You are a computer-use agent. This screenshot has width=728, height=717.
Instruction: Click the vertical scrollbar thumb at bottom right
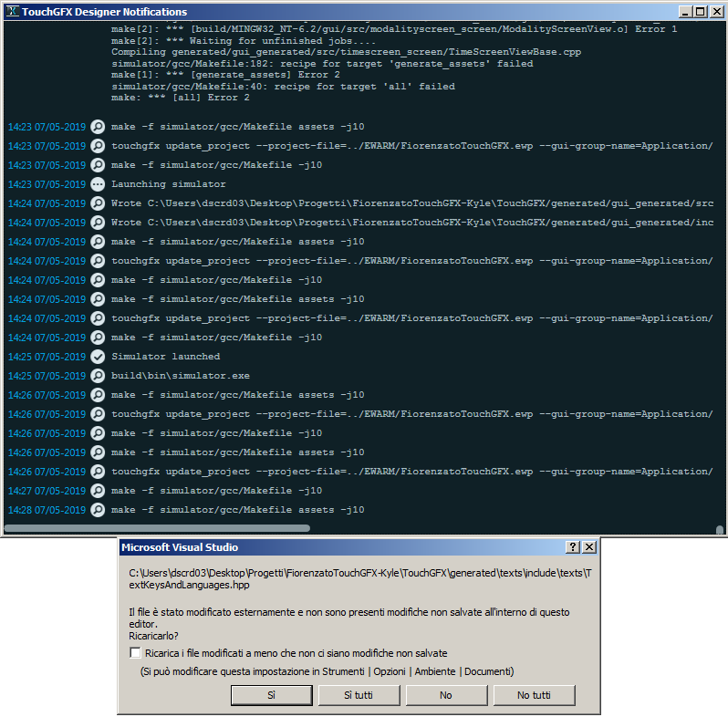720,530
